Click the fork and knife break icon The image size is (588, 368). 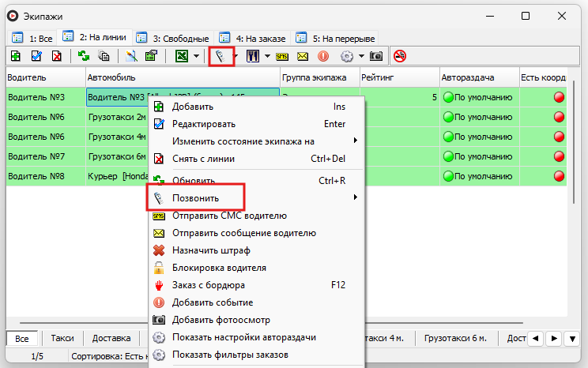point(253,56)
